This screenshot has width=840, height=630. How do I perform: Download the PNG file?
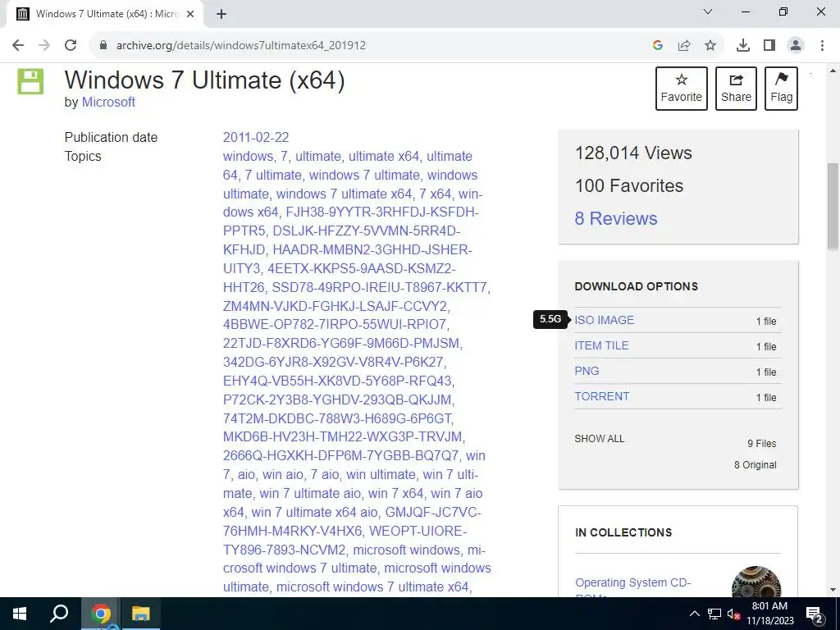coord(587,371)
